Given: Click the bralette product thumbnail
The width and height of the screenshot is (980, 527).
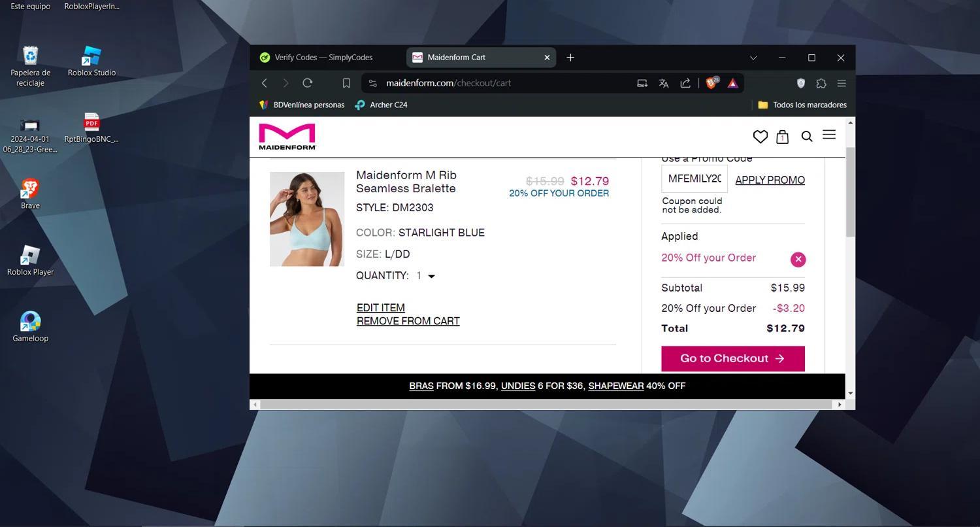Looking at the screenshot, I should click(307, 219).
